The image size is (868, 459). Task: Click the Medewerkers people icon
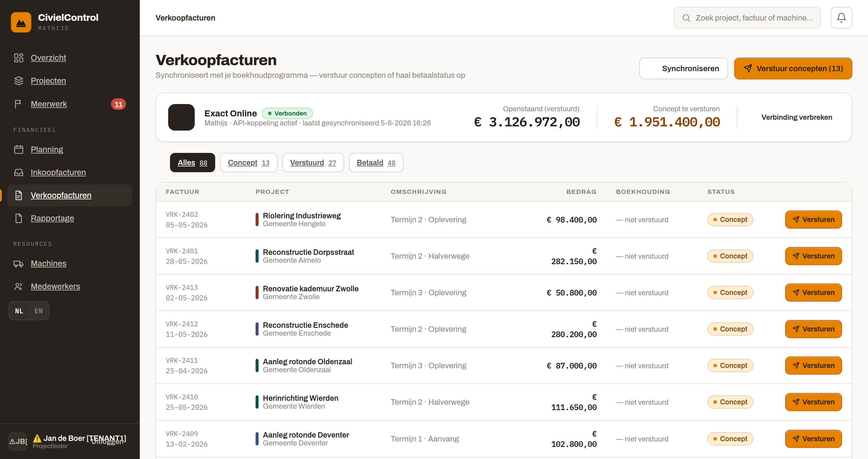coord(18,286)
